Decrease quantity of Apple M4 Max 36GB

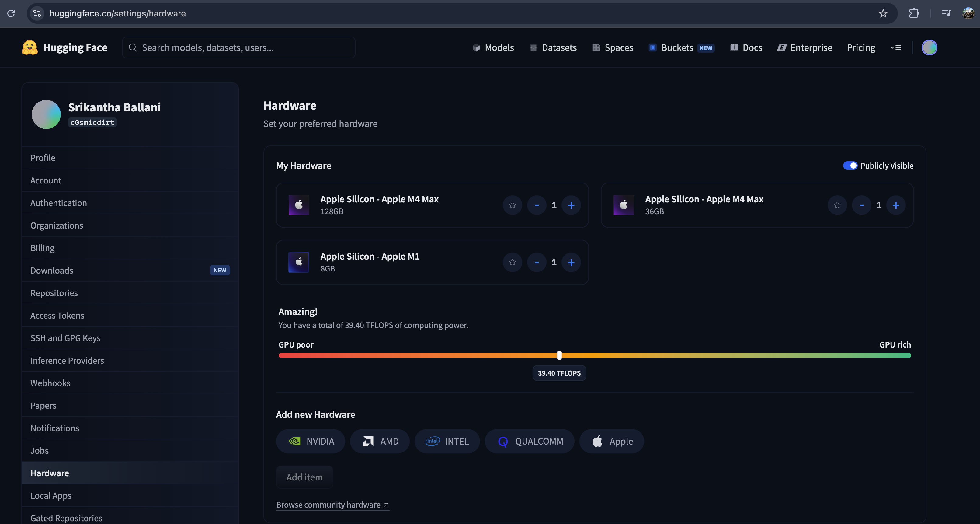[862, 205]
